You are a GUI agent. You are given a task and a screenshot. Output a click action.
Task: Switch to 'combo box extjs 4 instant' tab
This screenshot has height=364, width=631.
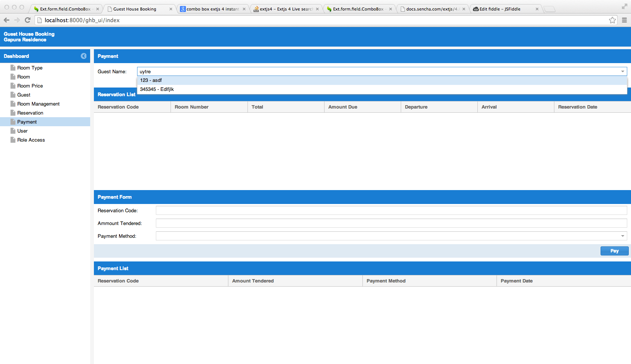tap(212, 9)
